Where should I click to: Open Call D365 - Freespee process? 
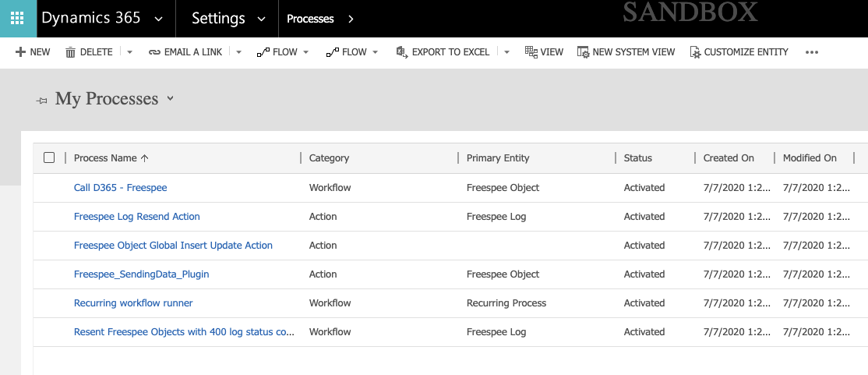pyautogui.click(x=120, y=188)
